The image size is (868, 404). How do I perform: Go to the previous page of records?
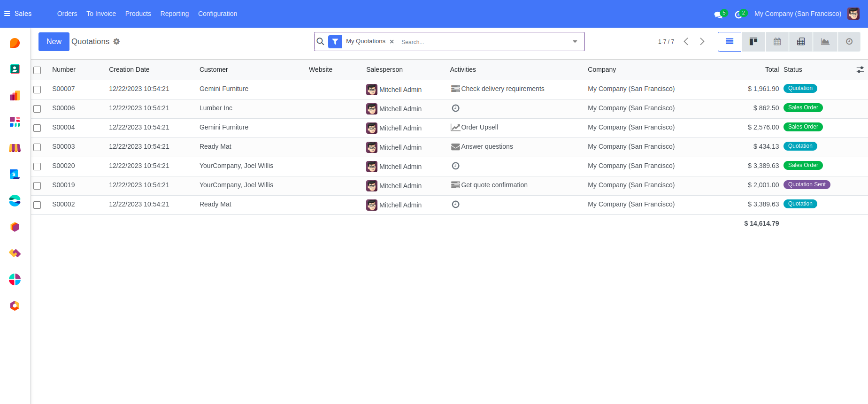tap(686, 42)
